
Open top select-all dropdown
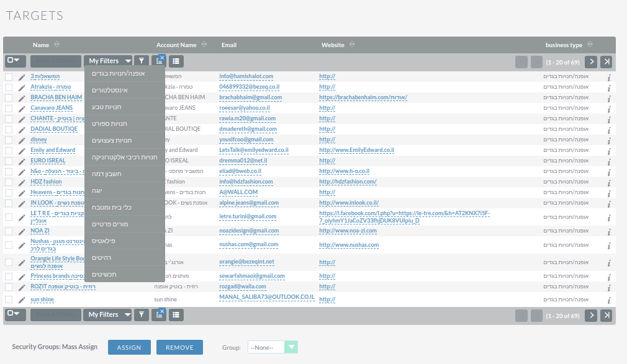pos(16,61)
